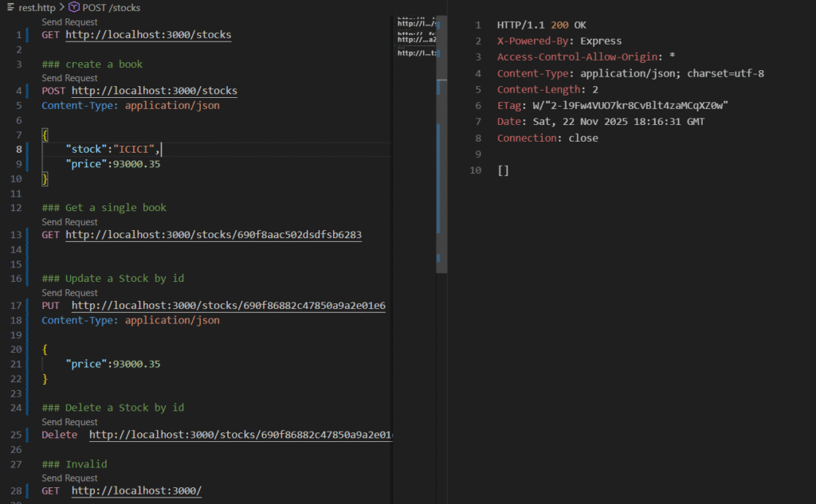Click line number 8 in the gutter
816x504 pixels.
click(x=18, y=150)
